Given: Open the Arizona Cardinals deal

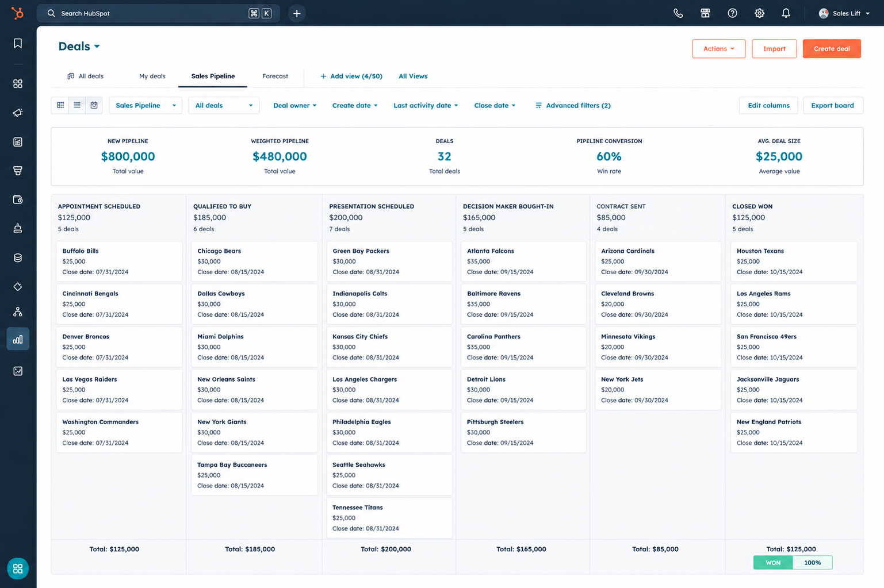Looking at the screenshot, I should (x=658, y=262).
